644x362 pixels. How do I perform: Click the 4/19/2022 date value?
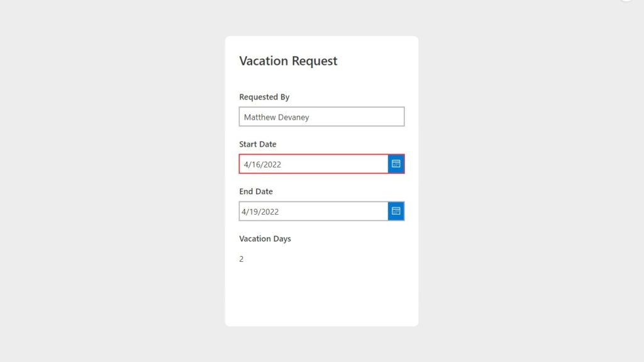260,212
